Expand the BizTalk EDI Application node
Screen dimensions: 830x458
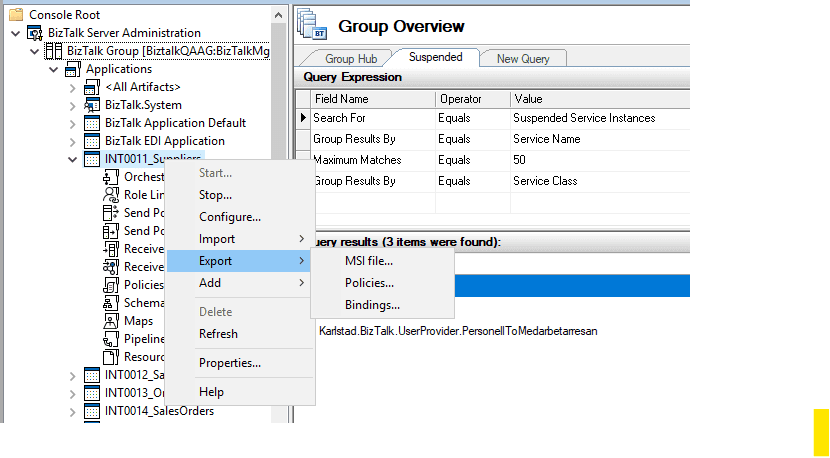click(73, 141)
